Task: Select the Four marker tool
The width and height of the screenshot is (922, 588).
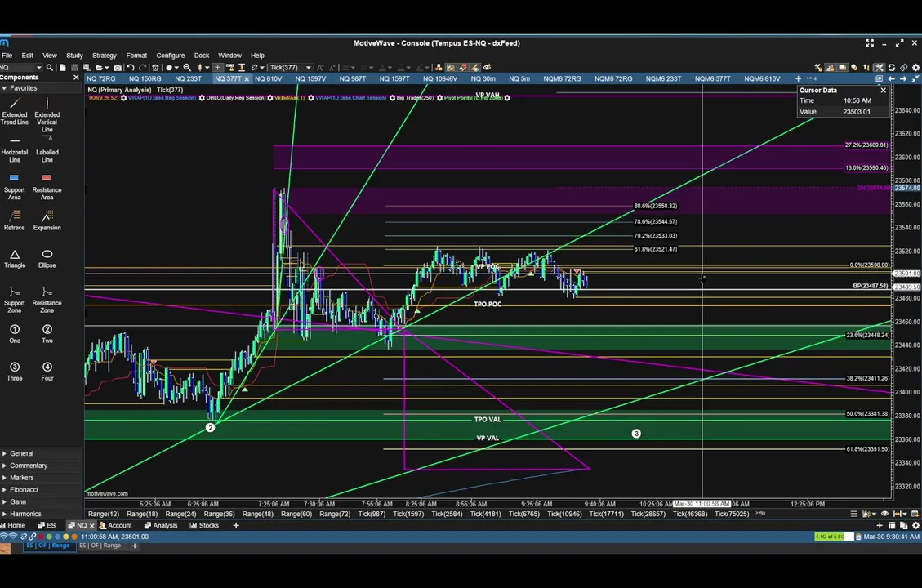Action: click(x=47, y=372)
